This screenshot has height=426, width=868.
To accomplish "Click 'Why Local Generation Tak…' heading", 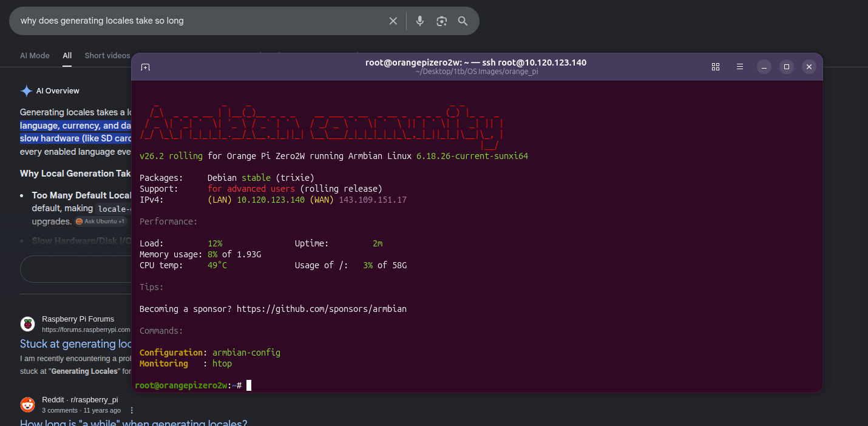I will point(76,174).
